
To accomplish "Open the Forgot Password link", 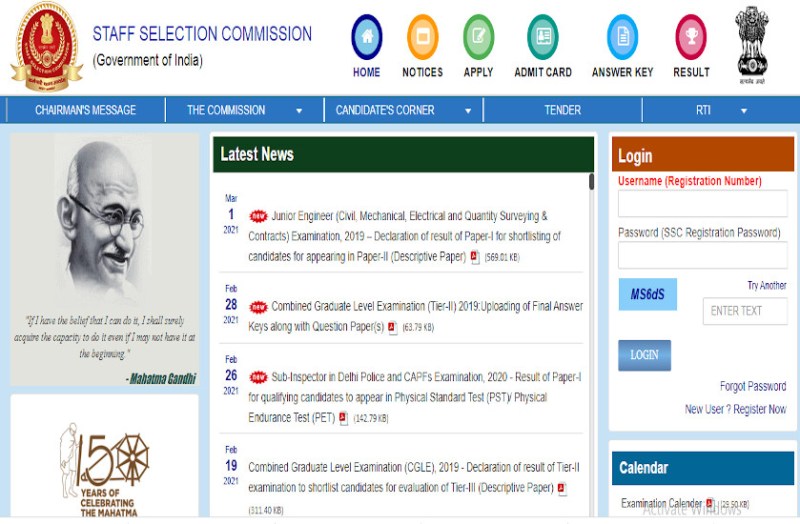I will pos(753,386).
